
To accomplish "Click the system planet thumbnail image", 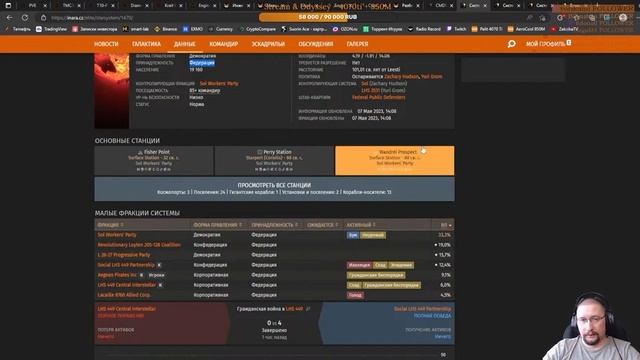I will 112,91.
